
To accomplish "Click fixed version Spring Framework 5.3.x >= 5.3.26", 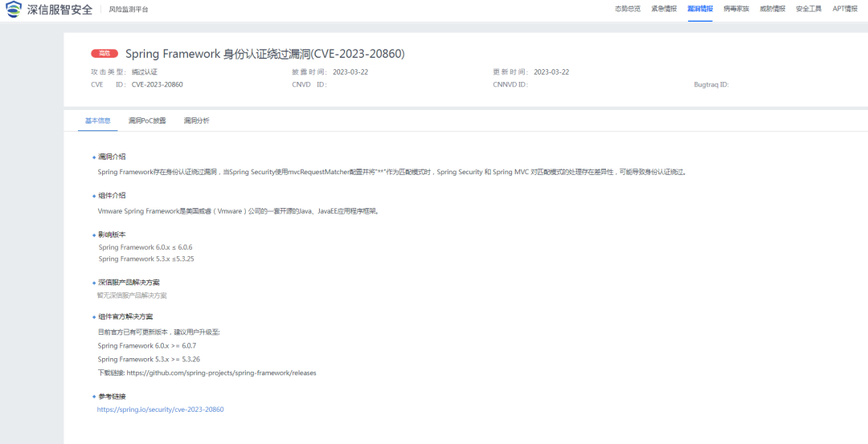I will tap(149, 359).
